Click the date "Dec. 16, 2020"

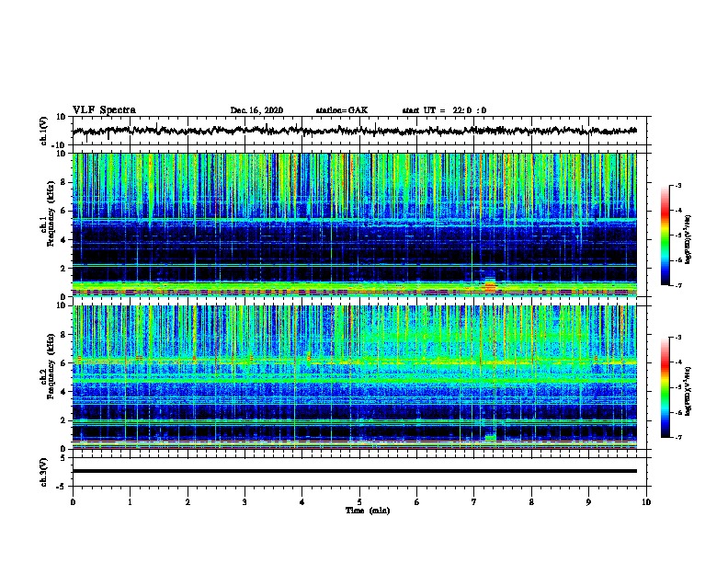tap(256, 110)
